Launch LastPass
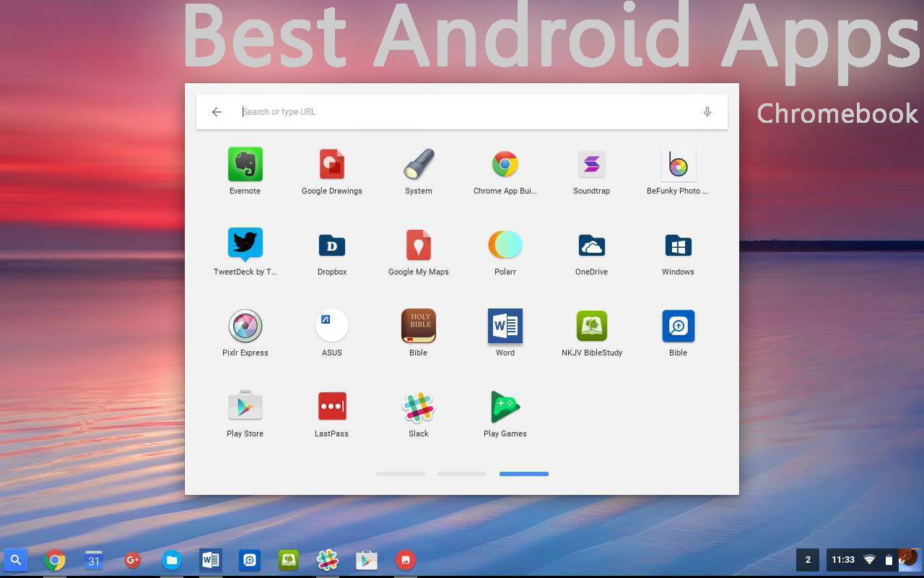Viewport: 924px width, 578px height. point(332,406)
